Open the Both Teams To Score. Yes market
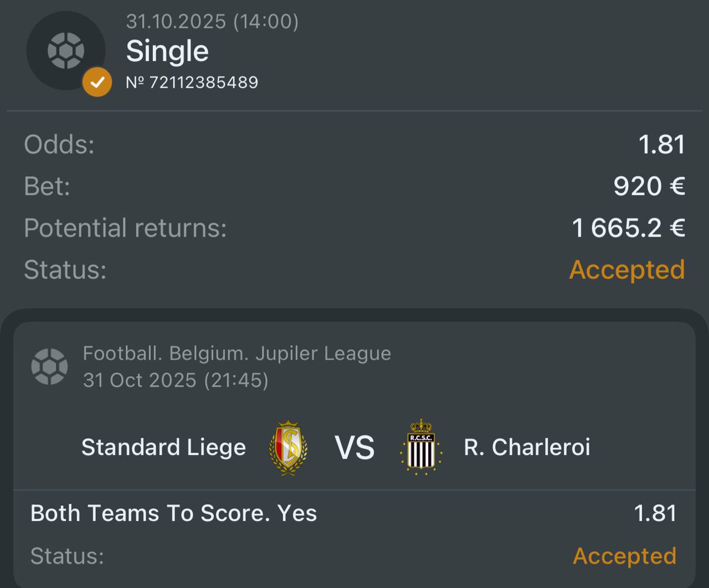 point(173,513)
